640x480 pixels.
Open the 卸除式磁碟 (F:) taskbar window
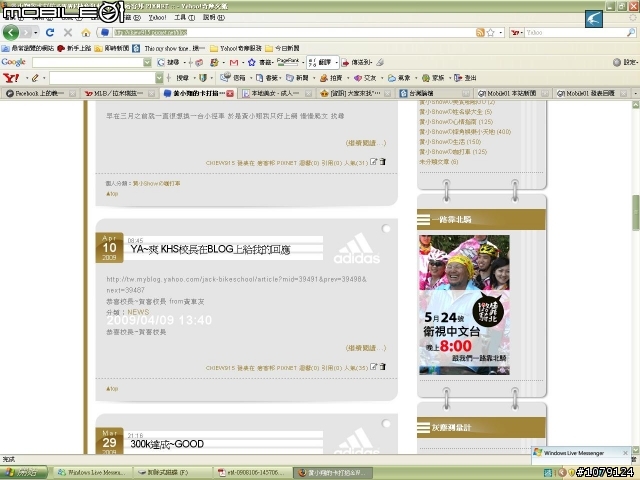pos(173,473)
